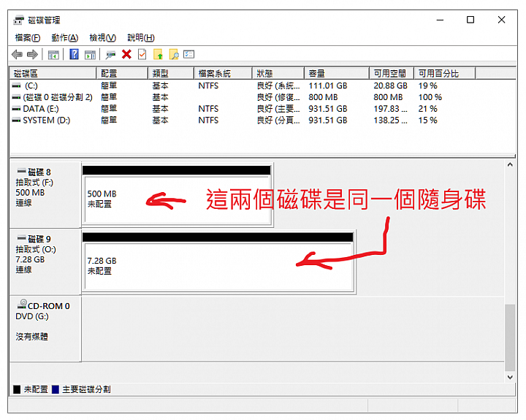
Task: Click the yellow folder green arrow icon
Action: point(158,54)
